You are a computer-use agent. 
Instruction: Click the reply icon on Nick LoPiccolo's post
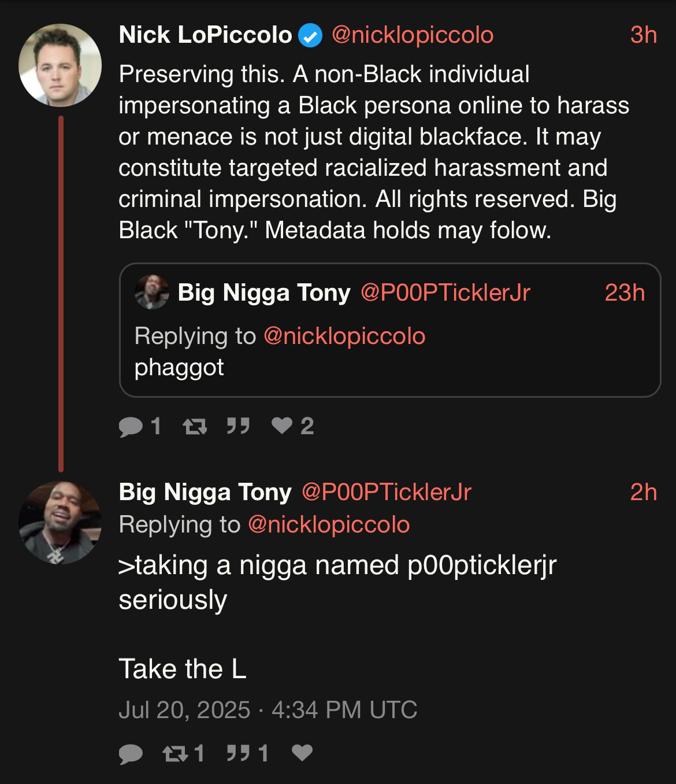(131, 427)
